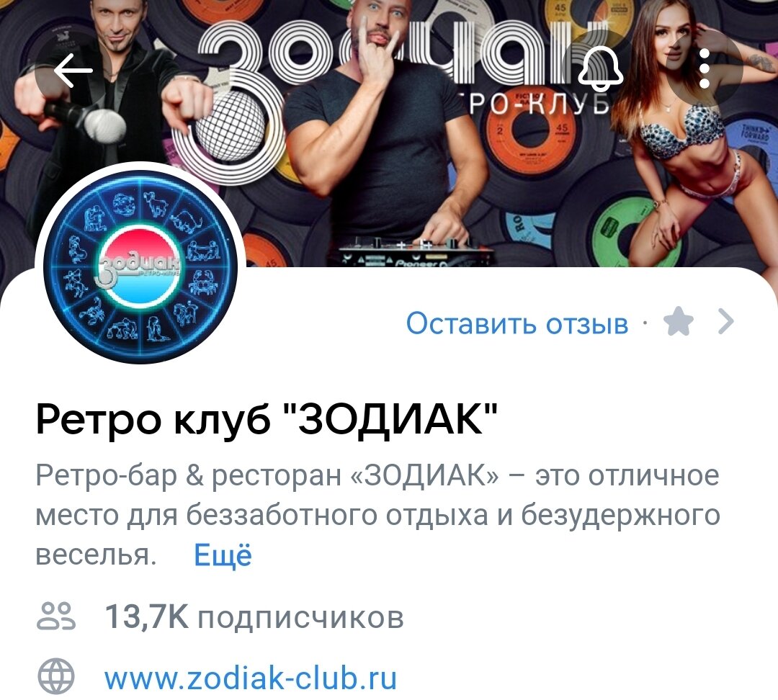This screenshot has width=778, height=700.
Task: Tap the gray rating star icon
Action: coord(679,321)
